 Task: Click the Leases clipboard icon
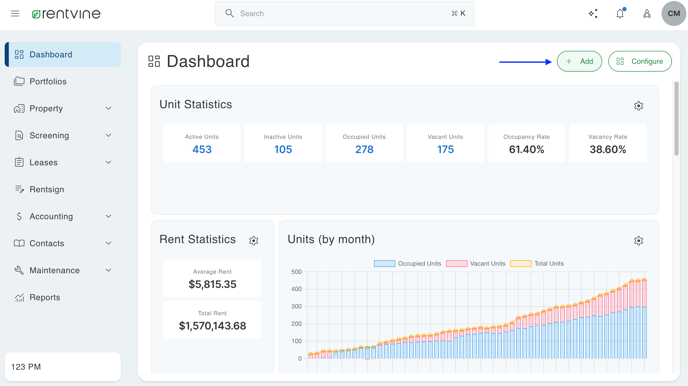[x=19, y=162]
